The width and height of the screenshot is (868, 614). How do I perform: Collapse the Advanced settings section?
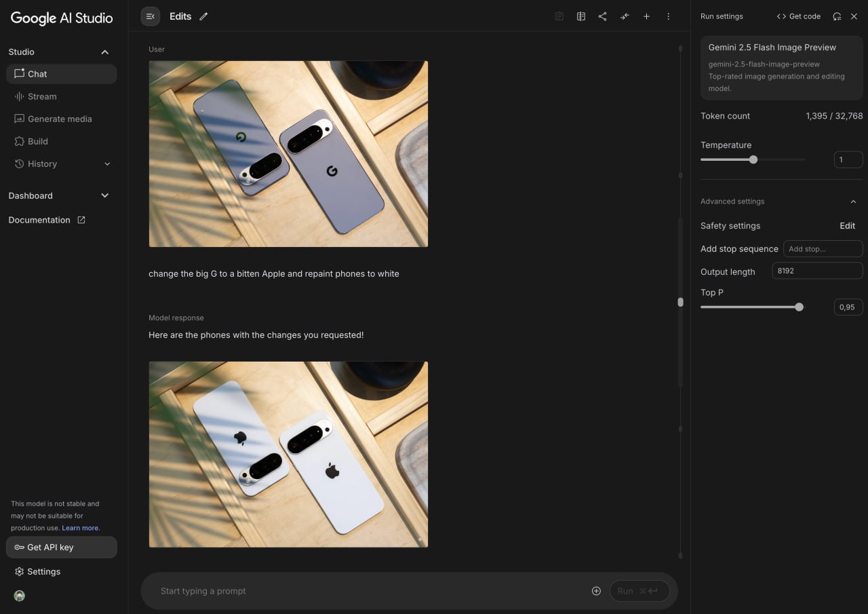coord(853,202)
